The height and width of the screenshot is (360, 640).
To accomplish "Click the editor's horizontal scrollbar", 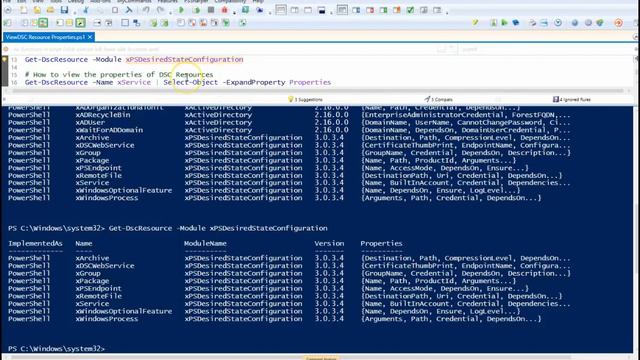I will click(x=318, y=91).
